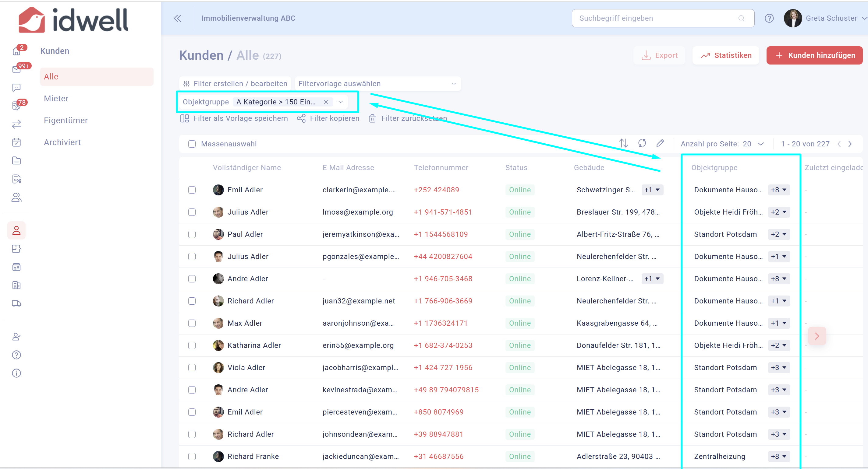Check the box for Viola Adler row
868x469 pixels.
[192, 368]
